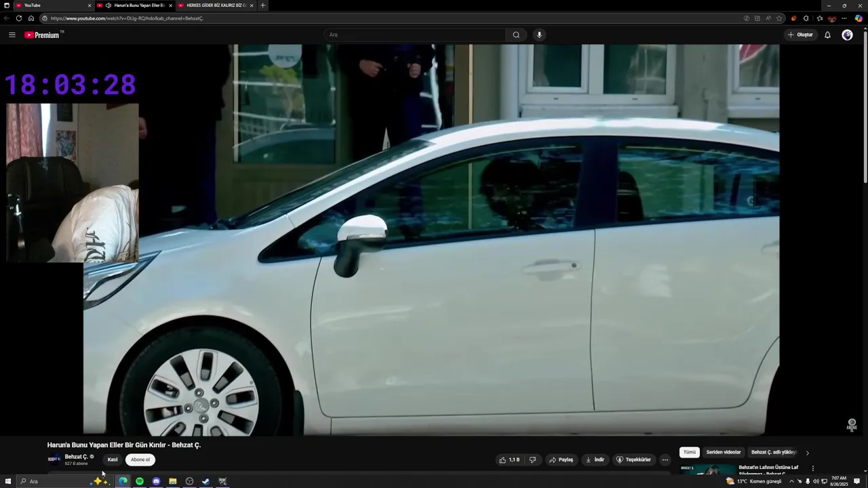
Task: Go back with browser back arrow
Action: pos(7,18)
